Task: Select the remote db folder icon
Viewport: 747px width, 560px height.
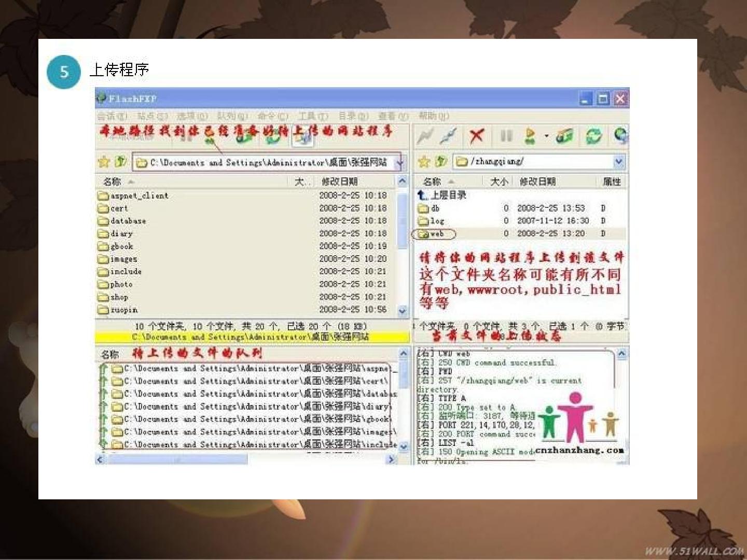Action: click(423, 208)
